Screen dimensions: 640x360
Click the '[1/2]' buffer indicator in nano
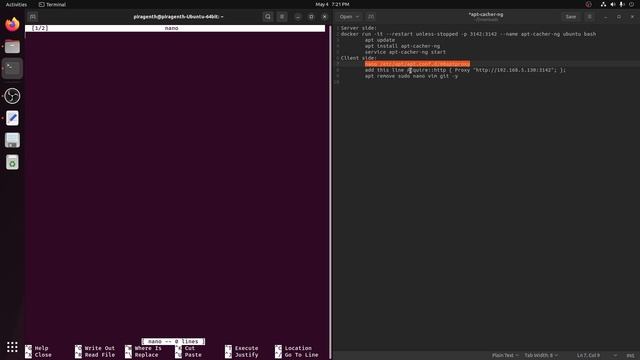pyautogui.click(x=40, y=28)
